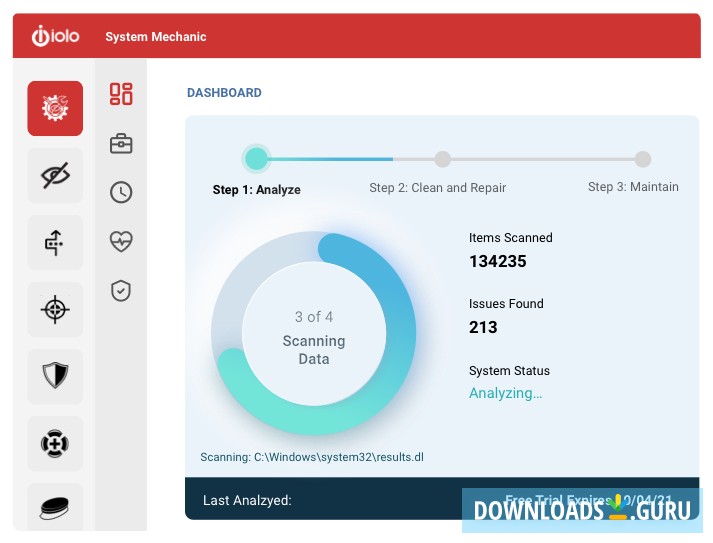Viewport: 713px width, 543px height.
Task: Click the 'Scanning Data' label
Action: coord(314,350)
